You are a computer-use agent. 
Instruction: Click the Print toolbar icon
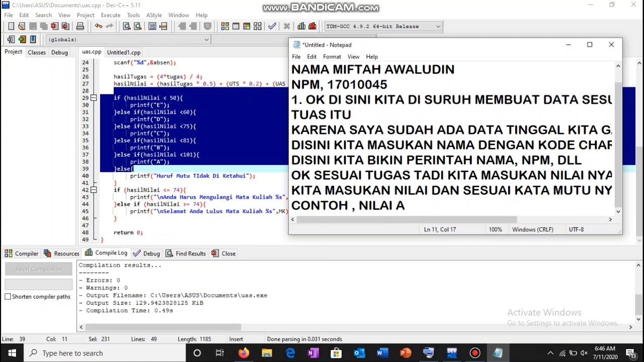(80, 26)
